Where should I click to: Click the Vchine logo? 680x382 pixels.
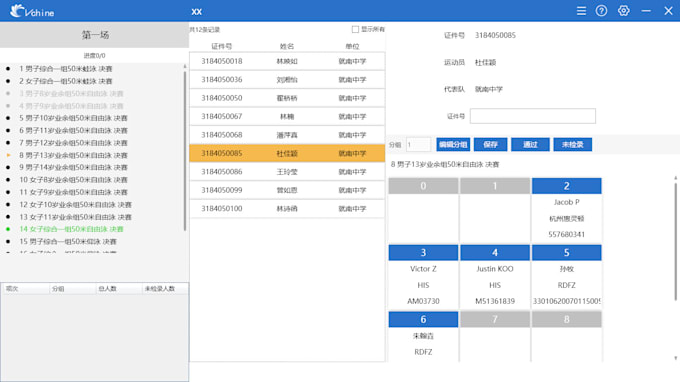32,11
